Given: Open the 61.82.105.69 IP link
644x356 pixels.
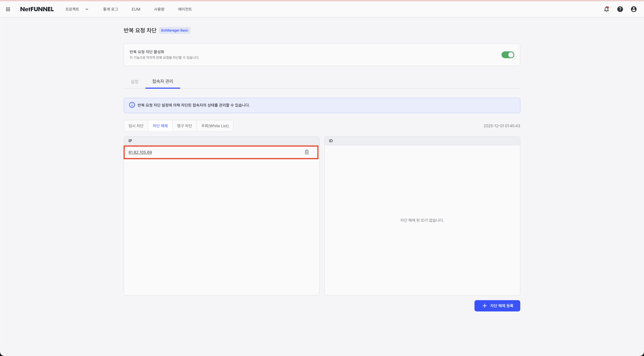Looking at the screenshot, I should point(140,152).
